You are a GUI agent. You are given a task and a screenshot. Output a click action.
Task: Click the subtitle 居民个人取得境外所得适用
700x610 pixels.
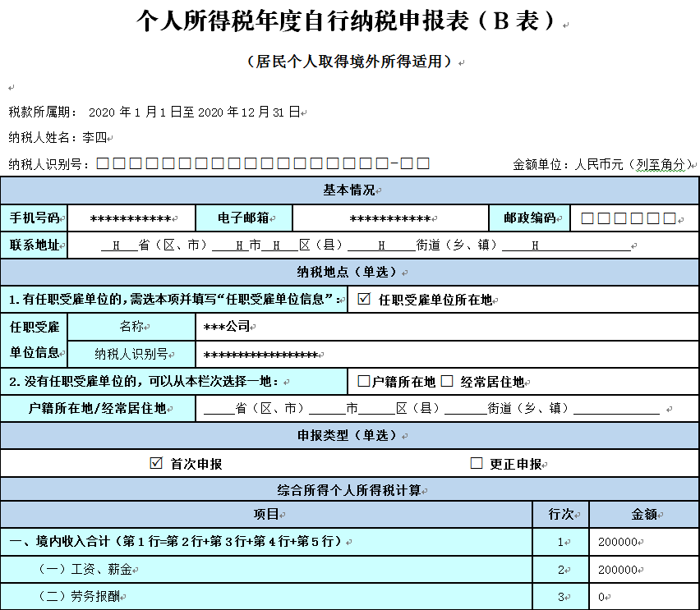coord(349,62)
